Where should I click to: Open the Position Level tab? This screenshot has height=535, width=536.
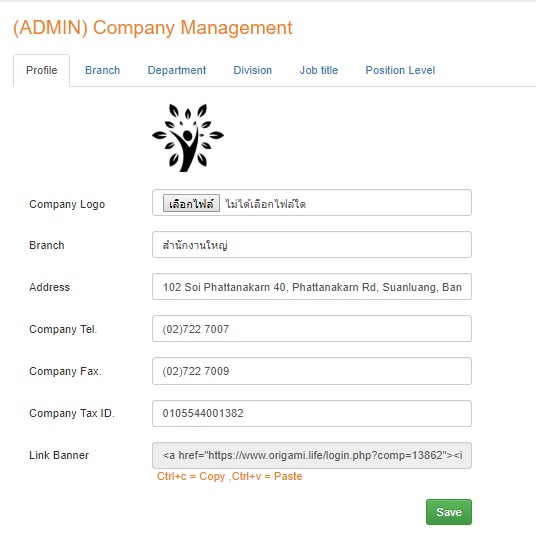coord(400,70)
